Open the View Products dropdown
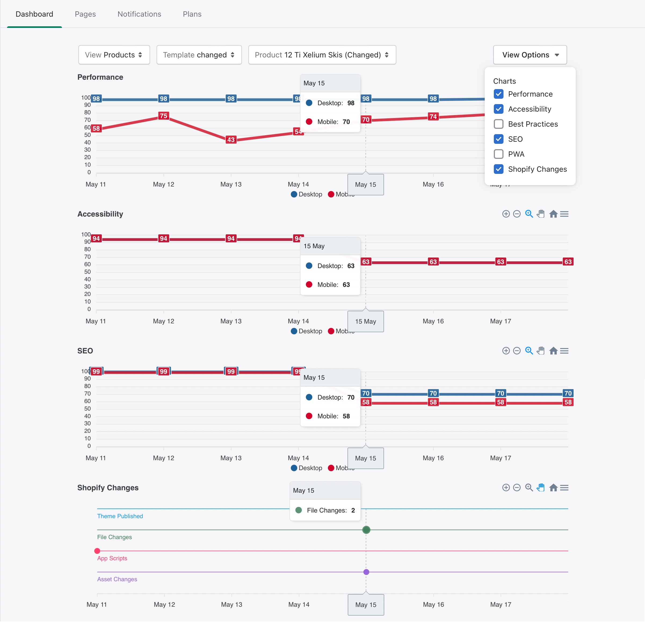Screen dimensions: 645x644 [114, 55]
